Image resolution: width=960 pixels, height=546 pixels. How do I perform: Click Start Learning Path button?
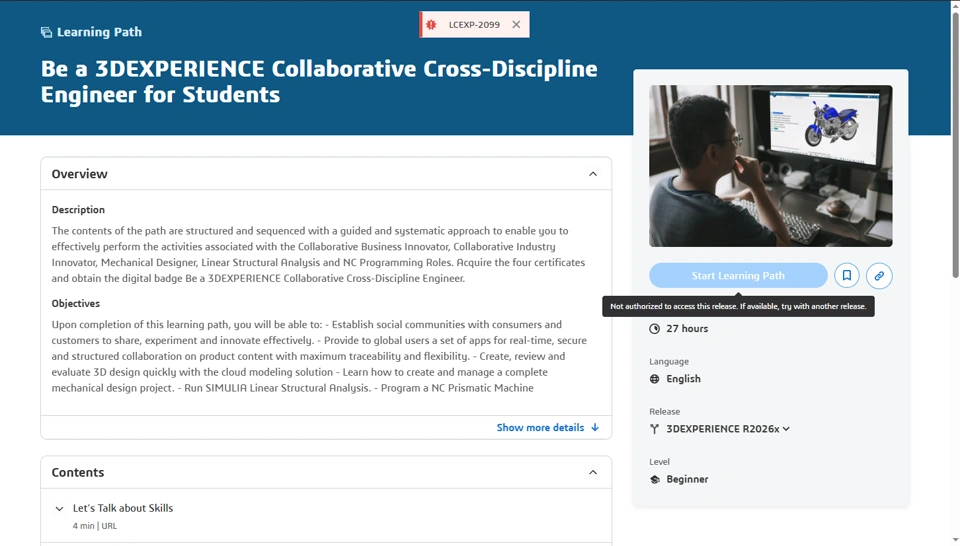738,275
